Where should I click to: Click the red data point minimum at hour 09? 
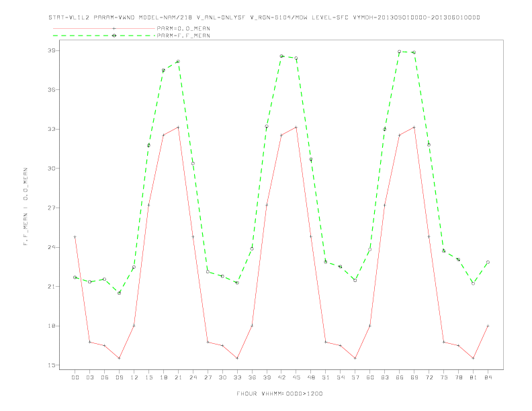(x=119, y=358)
